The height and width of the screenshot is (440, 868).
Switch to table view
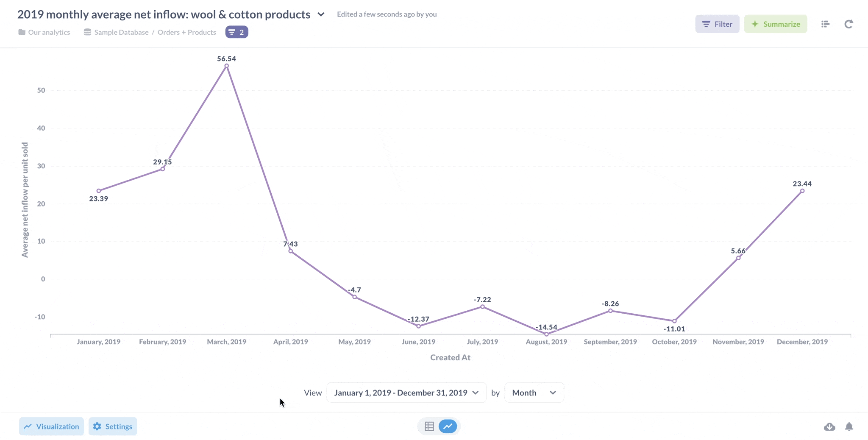tap(429, 426)
